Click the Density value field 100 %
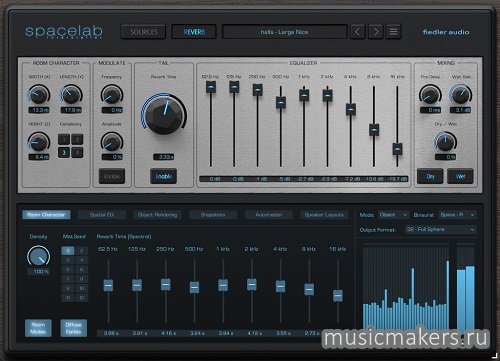The width and height of the screenshot is (500, 361). [39, 272]
